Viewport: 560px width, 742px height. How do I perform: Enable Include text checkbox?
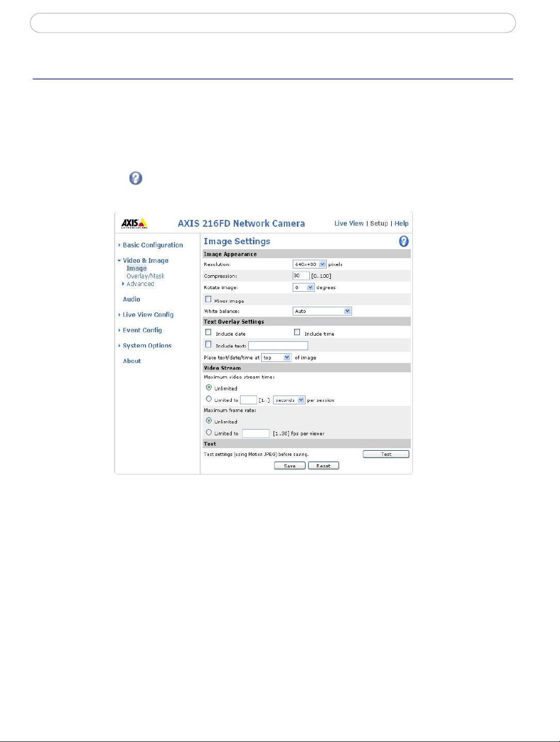pos(209,344)
